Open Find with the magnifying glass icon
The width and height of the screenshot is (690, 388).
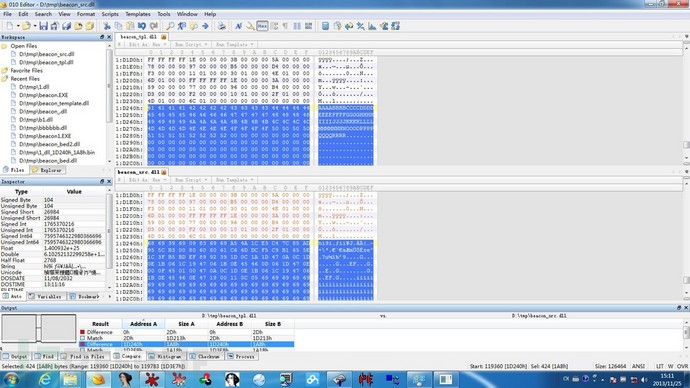[170, 26]
